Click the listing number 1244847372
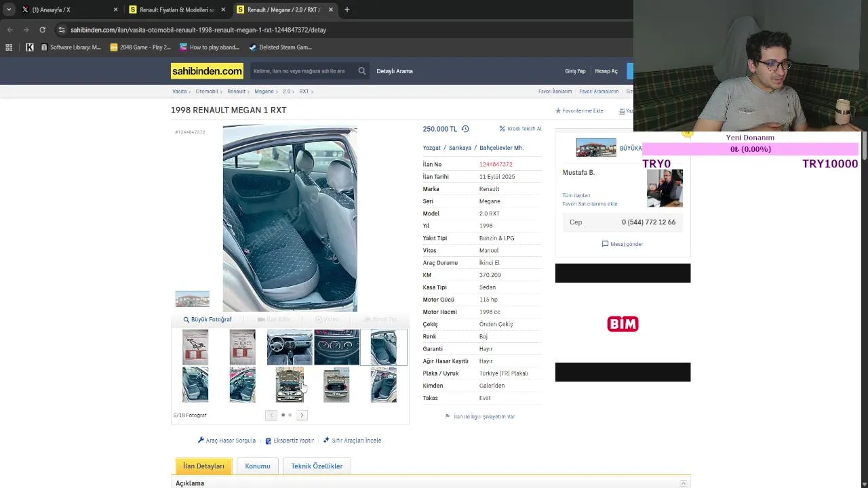 496,165
